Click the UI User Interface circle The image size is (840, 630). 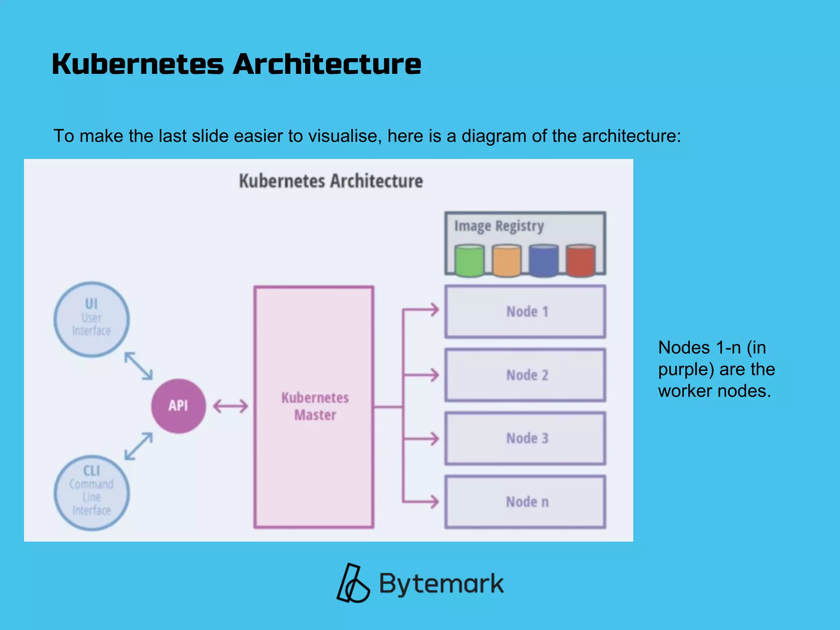[91, 319]
